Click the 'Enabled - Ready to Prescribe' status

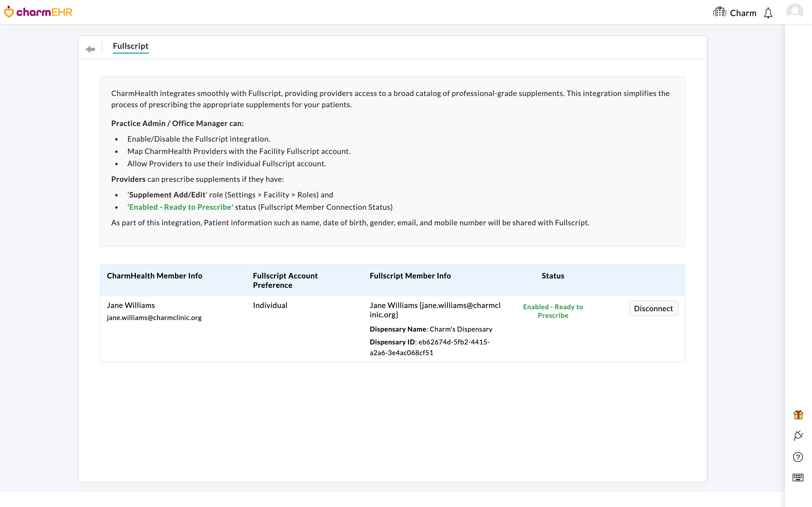[553, 311]
